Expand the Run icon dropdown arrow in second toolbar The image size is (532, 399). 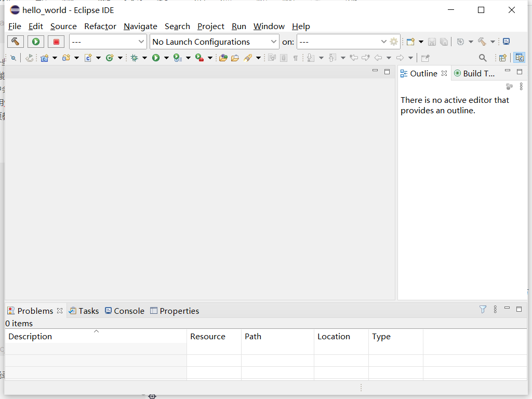[x=166, y=58]
